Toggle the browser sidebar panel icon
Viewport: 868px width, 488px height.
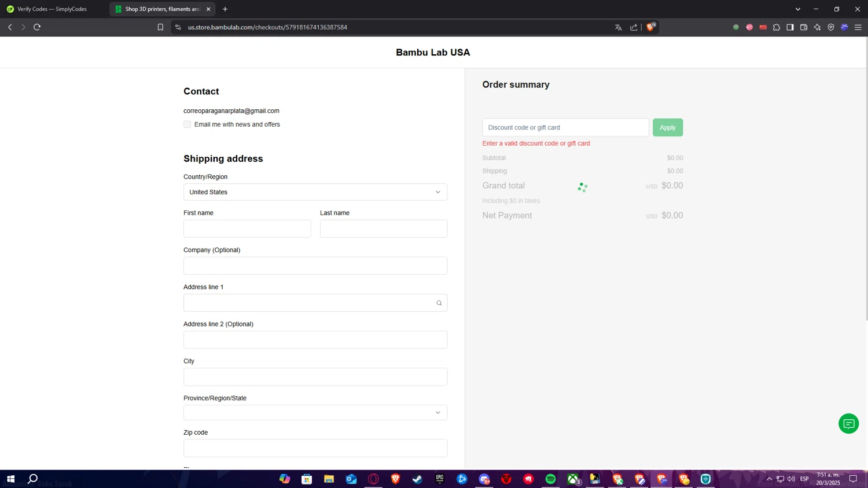(x=790, y=27)
